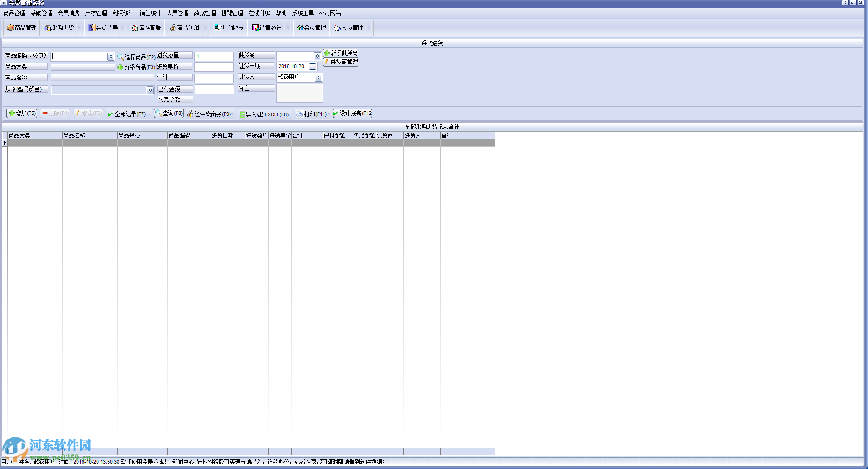
Task: Click 新添供货商 button
Action: coord(341,53)
